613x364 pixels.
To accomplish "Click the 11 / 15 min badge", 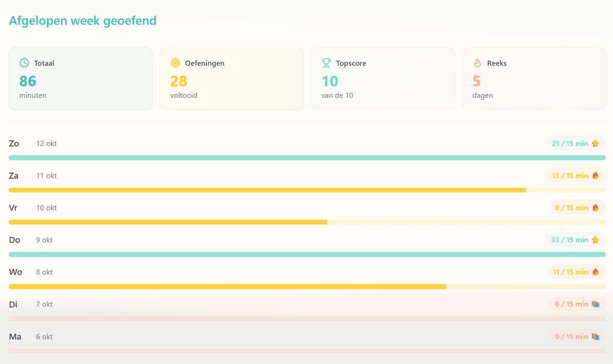I will (x=576, y=272).
